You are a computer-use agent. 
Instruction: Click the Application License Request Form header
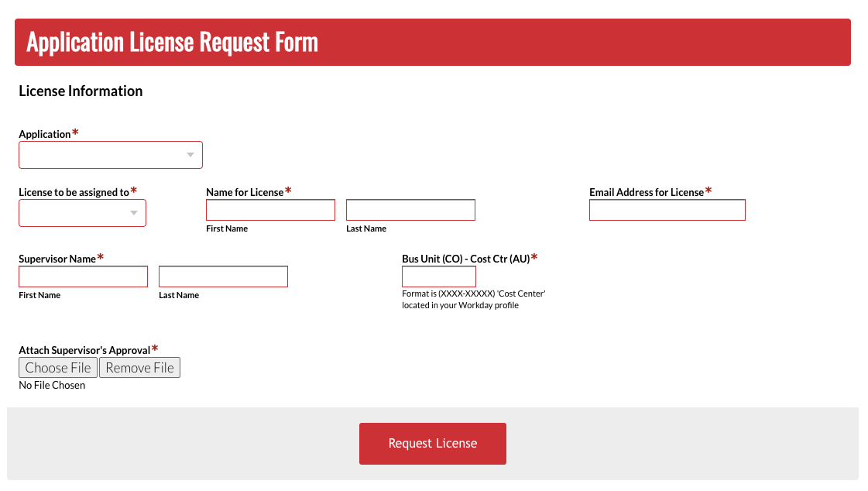[x=172, y=42]
